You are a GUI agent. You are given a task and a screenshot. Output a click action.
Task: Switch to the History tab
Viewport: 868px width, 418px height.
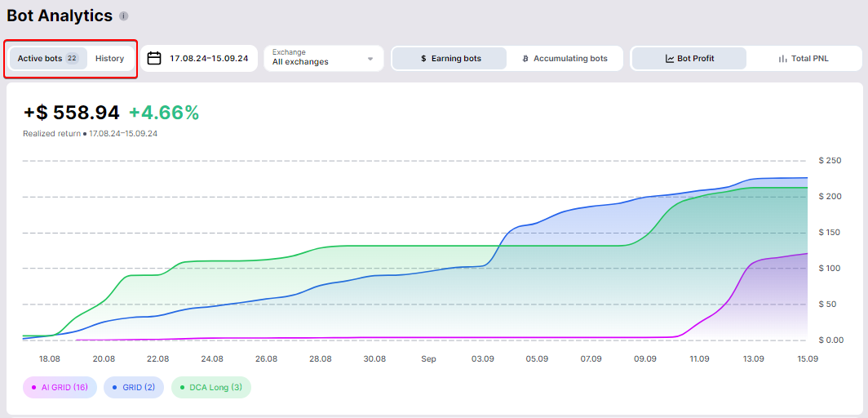point(109,59)
